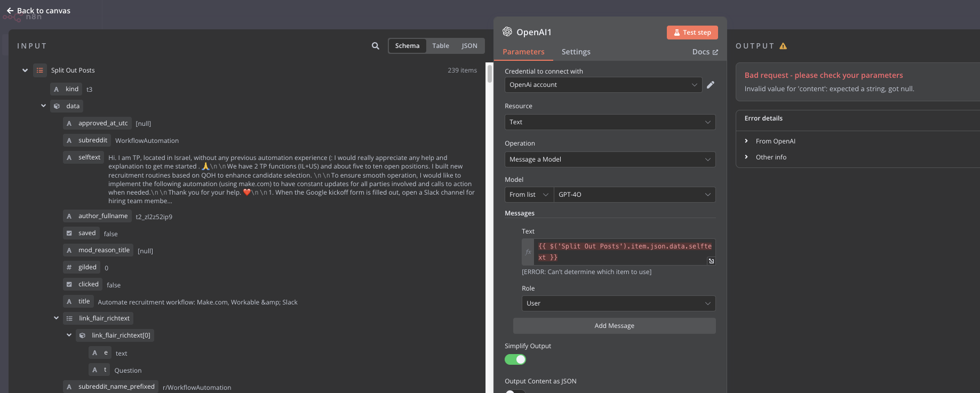Click the clicked boolean field pill
The height and width of the screenshot is (393, 980).
tap(83, 284)
